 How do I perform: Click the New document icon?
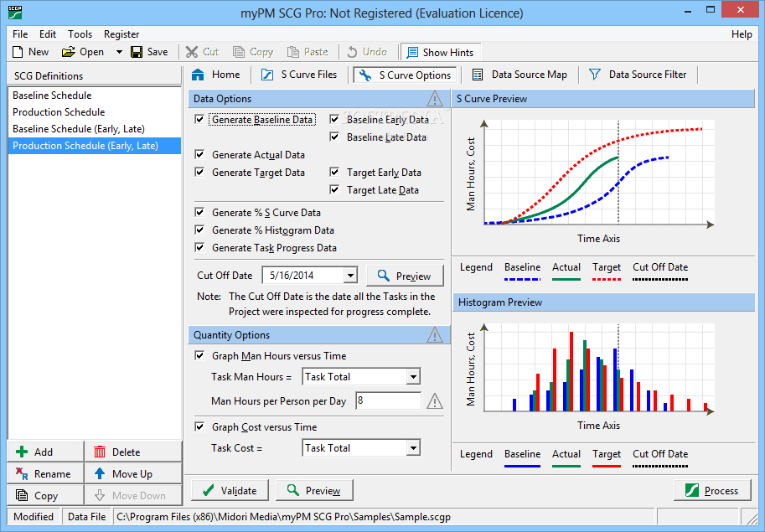[x=18, y=52]
